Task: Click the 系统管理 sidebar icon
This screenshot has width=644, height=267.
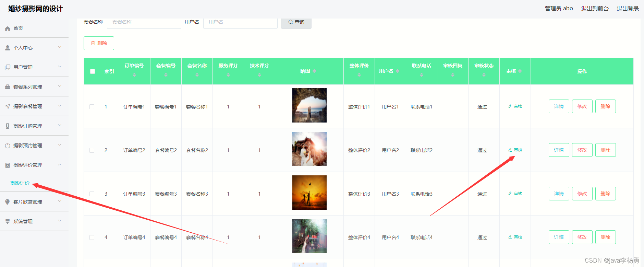Action: (x=8, y=222)
